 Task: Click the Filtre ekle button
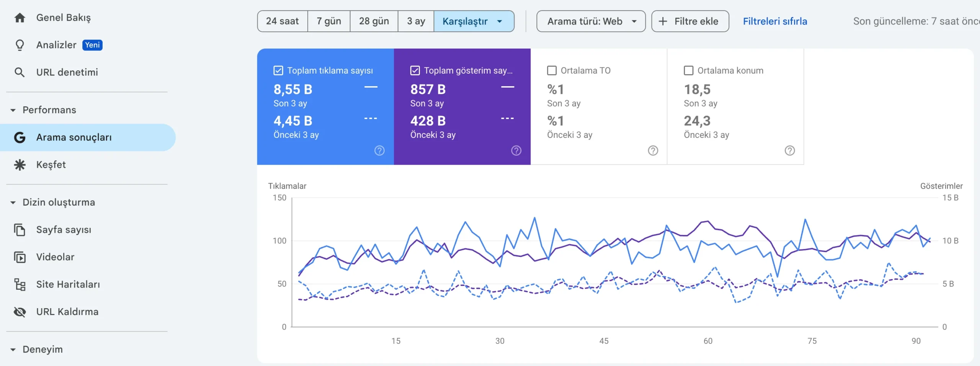click(690, 21)
